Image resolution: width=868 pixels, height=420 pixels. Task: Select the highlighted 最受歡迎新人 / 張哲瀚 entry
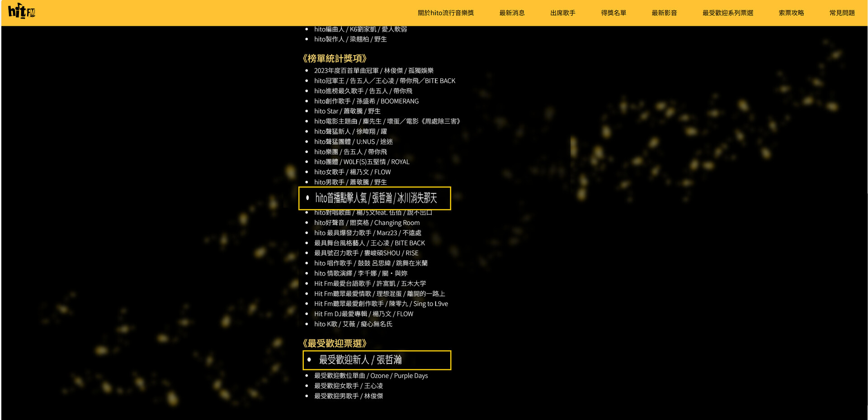(x=361, y=360)
